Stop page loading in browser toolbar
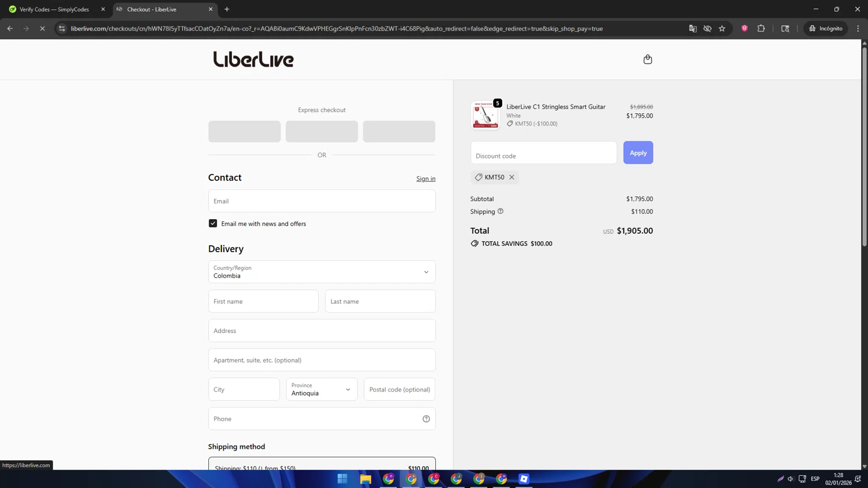 pos(42,28)
